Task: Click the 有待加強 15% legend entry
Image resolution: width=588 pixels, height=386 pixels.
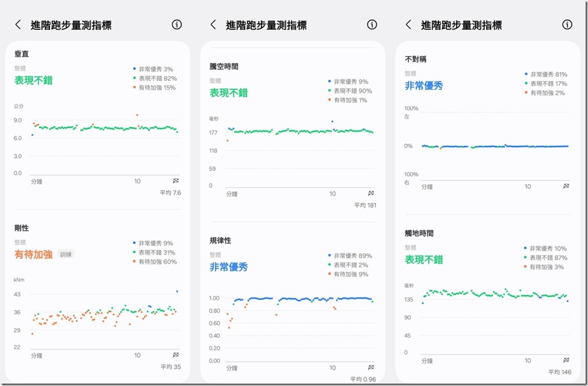Action: click(154, 87)
